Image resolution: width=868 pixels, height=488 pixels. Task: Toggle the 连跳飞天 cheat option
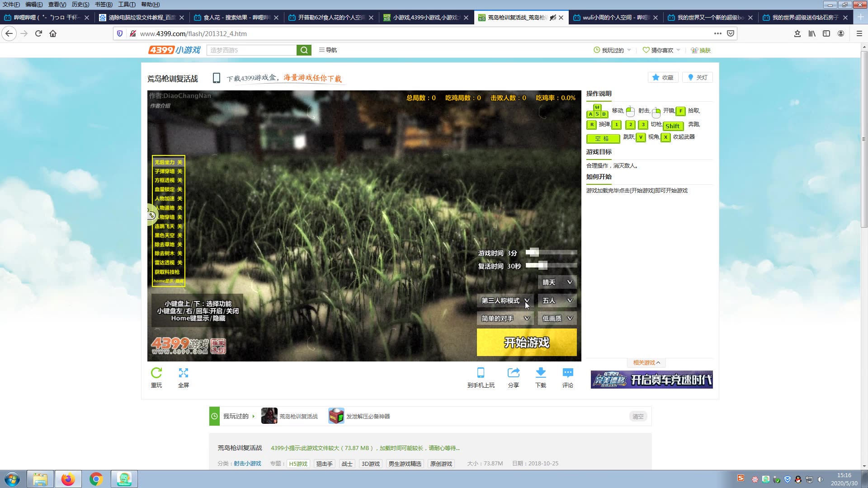[168, 226]
